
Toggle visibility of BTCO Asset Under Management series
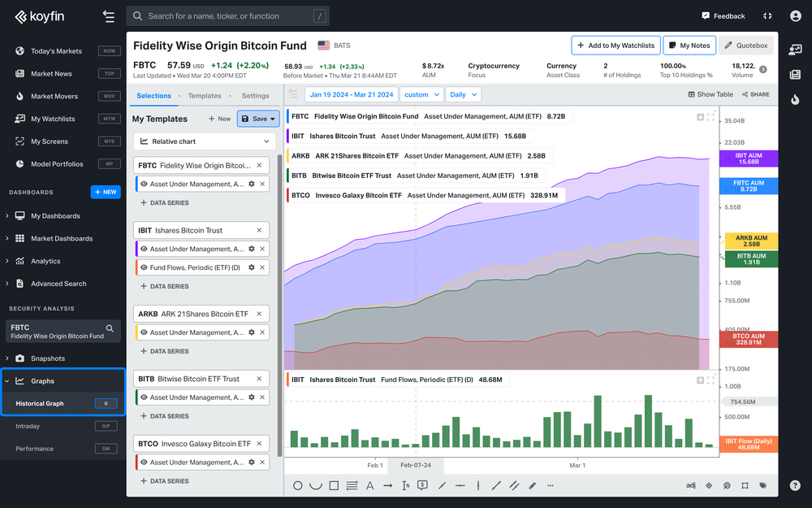point(144,462)
